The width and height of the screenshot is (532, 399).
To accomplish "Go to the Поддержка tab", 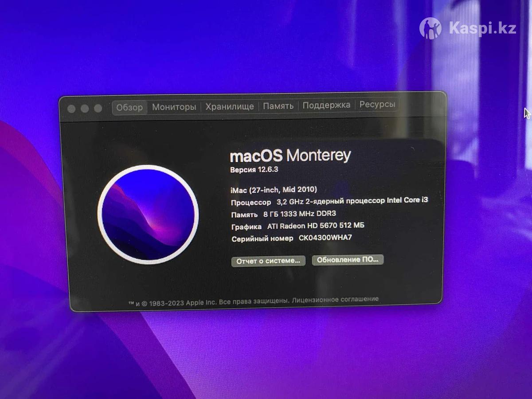I will pos(326,105).
